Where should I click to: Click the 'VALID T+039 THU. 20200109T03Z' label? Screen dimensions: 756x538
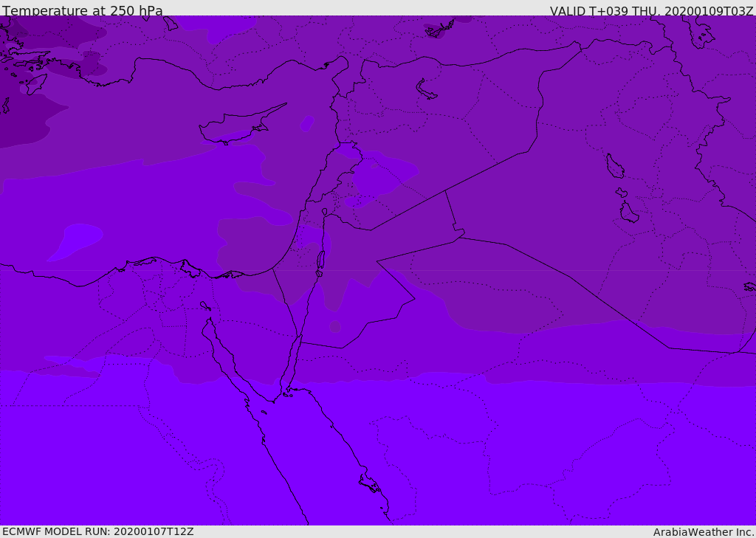652,11
